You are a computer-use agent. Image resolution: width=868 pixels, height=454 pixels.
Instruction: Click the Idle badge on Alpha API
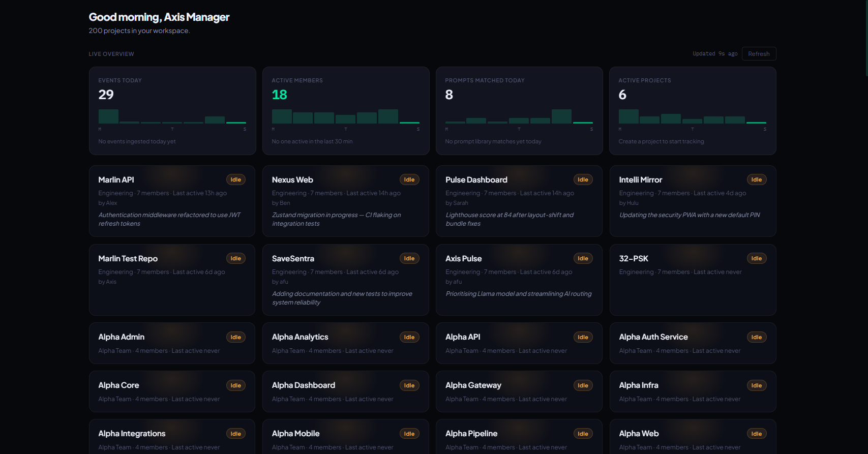click(x=583, y=337)
